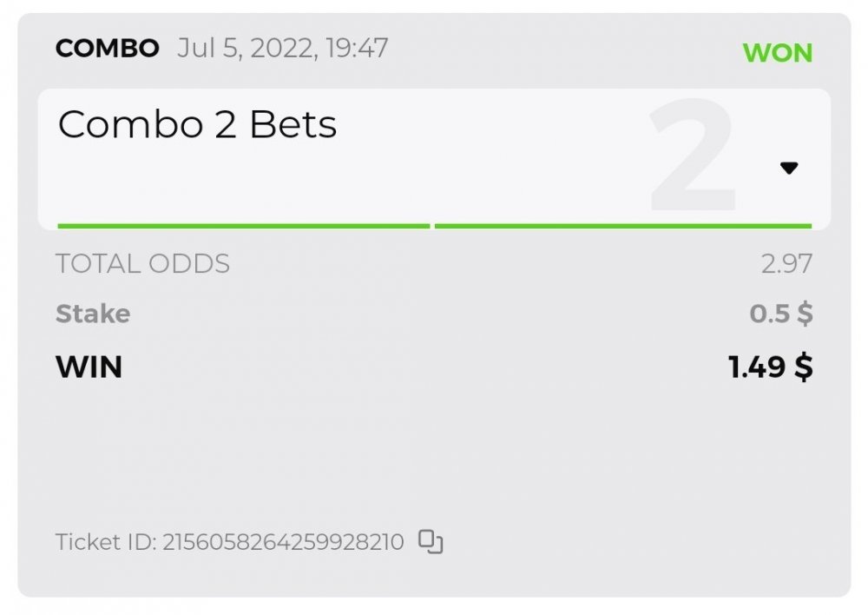Click the right green progress bar segment
Image resolution: width=868 pixels, height=615 pixels.
(x=622, y=226)
